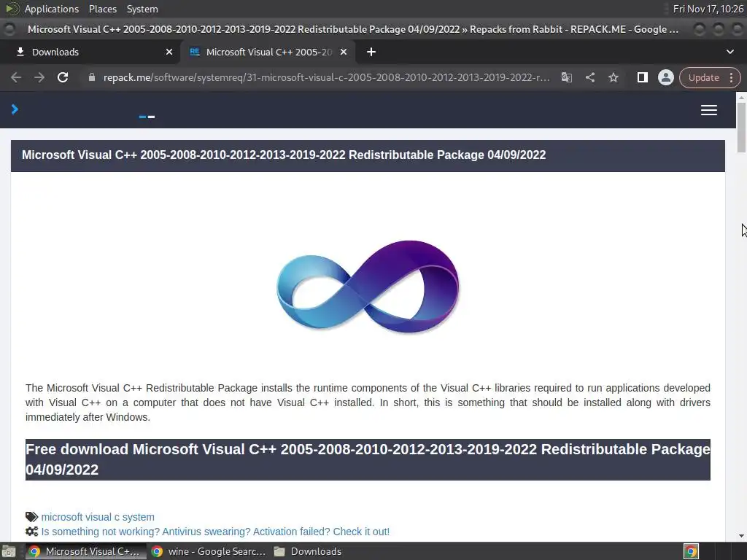Switch to the Downloads browser tab
This screenshot has height=560, width=747.
pyautogui.click(x=90, y=52)
